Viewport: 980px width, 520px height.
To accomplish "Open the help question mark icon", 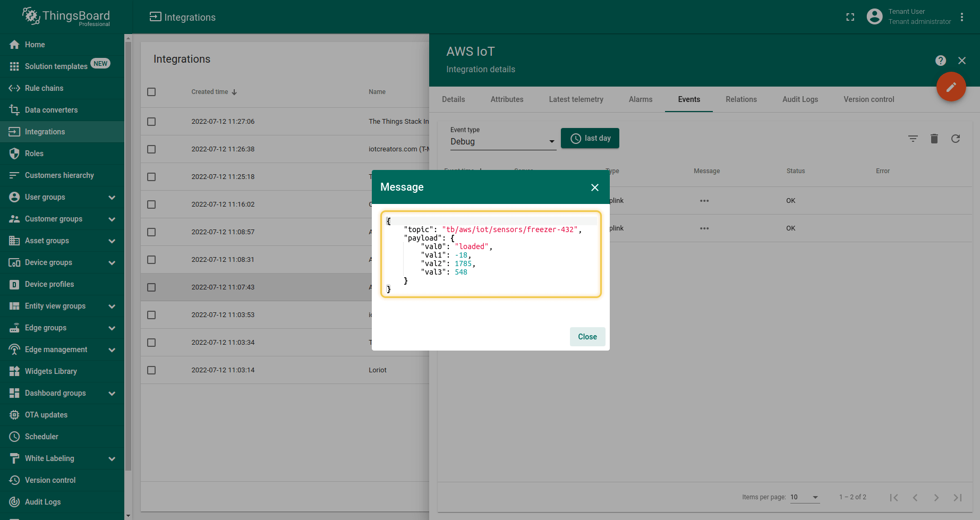I will pyautogui.click(x=940, y=61).
